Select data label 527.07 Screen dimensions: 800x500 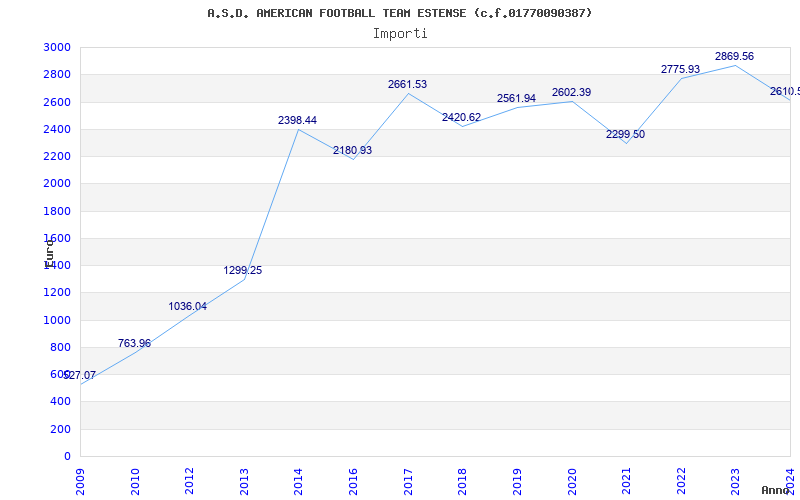point(79,376)
